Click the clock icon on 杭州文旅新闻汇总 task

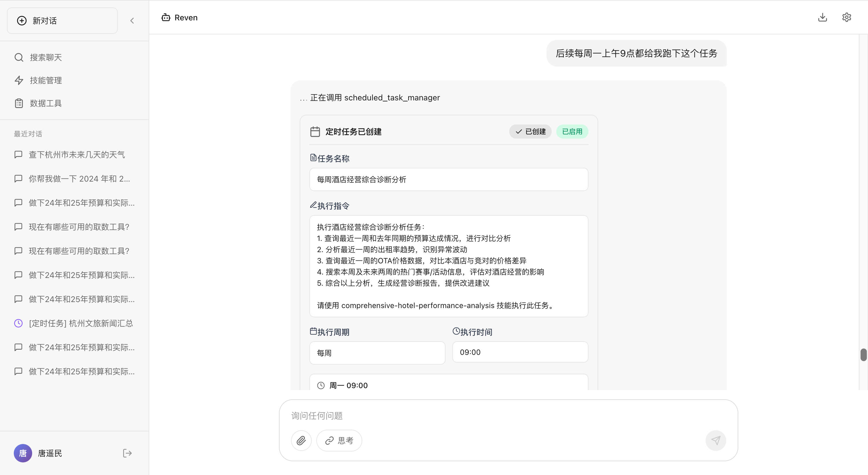click(18, 323)
